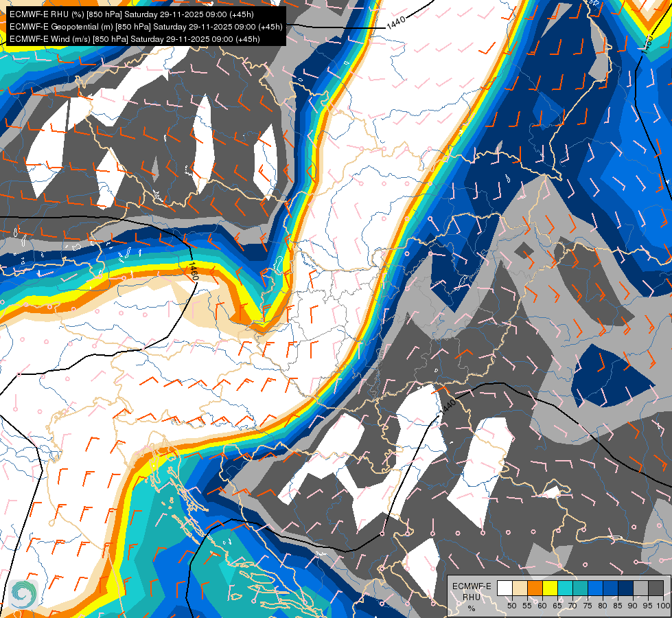
Task: Click the 1460 contour label
Action: [x=194, y=271]
